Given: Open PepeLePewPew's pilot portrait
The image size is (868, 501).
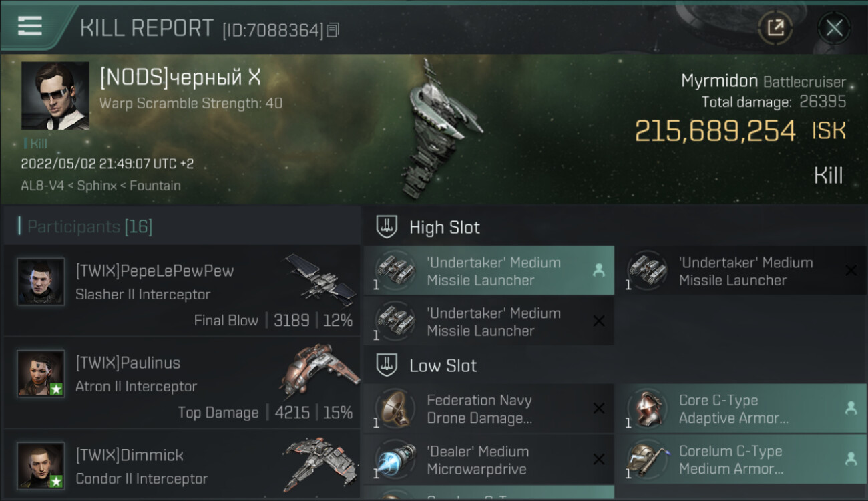Looking at the screenshot, I should click(41, 282).
